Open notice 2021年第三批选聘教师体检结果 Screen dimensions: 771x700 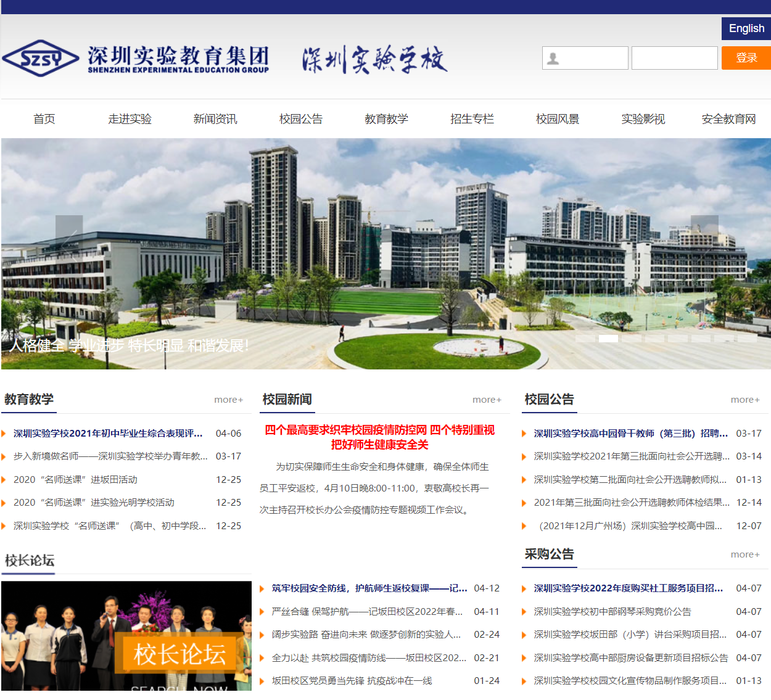[632, 503]
